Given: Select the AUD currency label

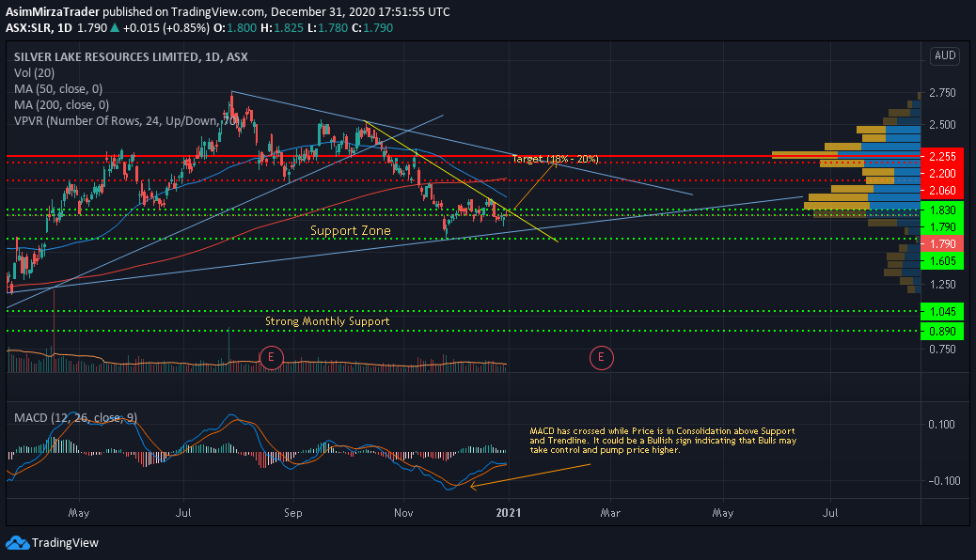Looking at the screenshot, I should click(945, 55).
